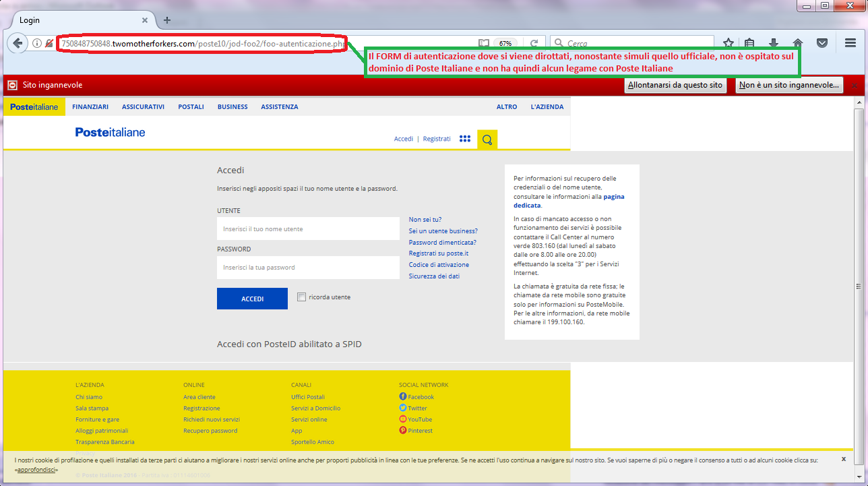Click 'Sala stampa' footer link
Viewport: 868px width, 486px height.
92,408
